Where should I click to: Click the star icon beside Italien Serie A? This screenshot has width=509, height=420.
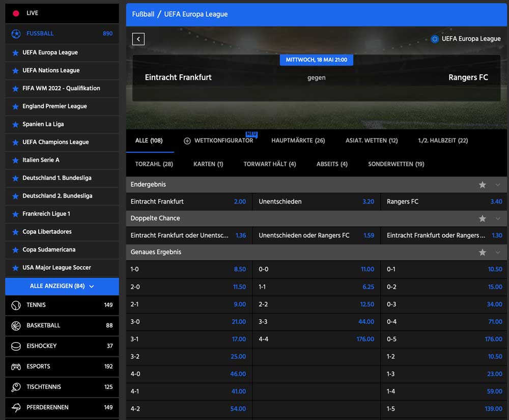pyautogui.click(x=15, y=160)
